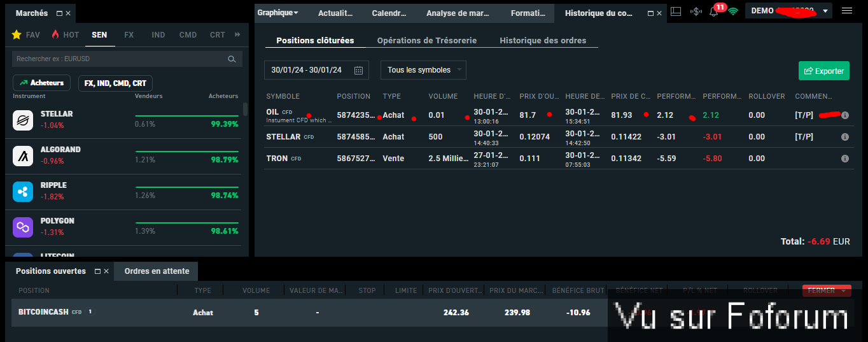Click the info icon on the TRON row
Screen dimensions: 868x342
point(845,159)
